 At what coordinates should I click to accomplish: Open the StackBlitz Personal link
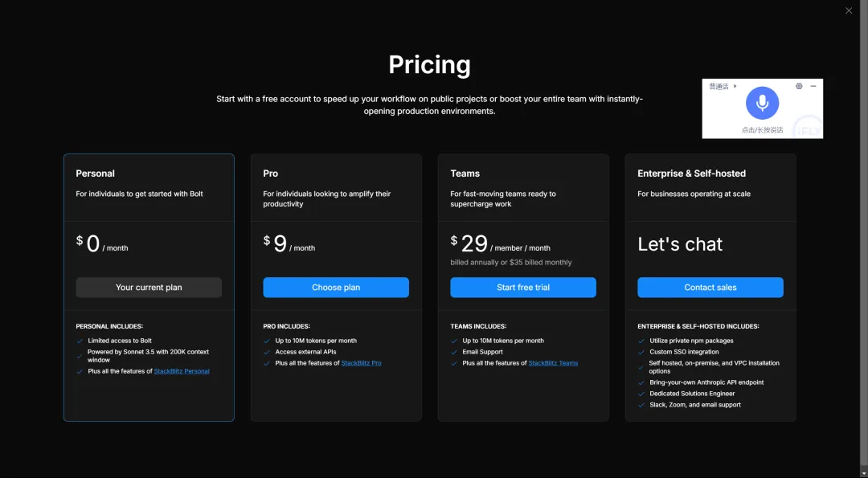click(182, 371)
